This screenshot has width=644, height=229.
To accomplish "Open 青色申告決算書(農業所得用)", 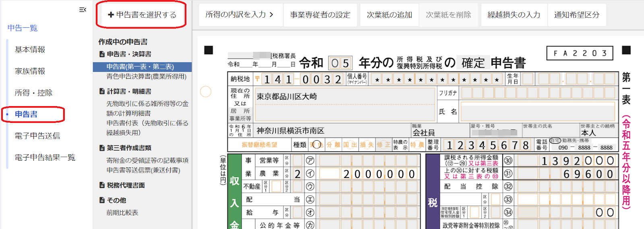I will 147,76.
